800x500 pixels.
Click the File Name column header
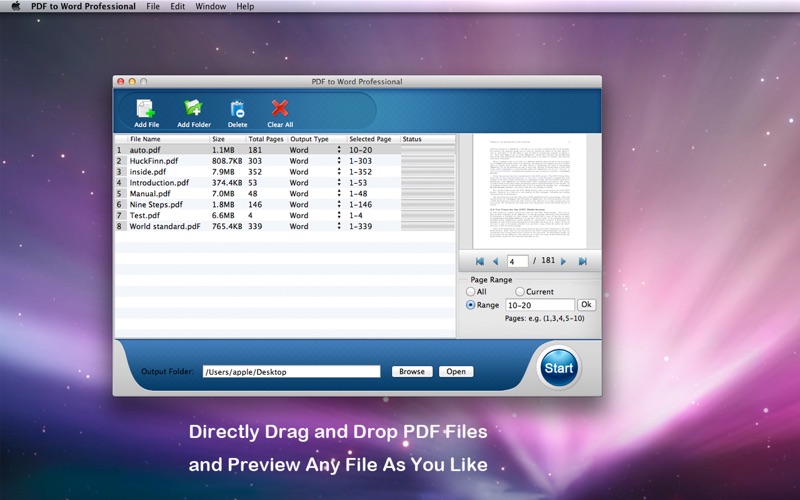point(168,139)
